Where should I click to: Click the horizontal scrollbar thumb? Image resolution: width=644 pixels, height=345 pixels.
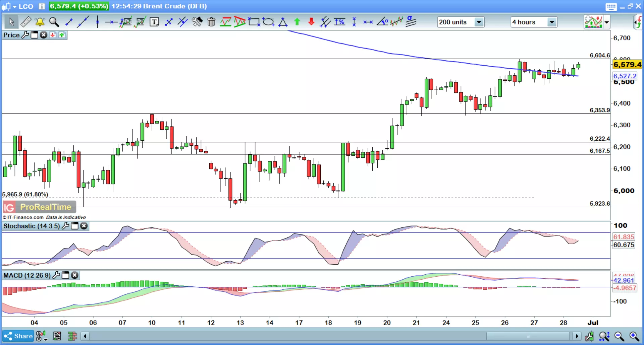(x=528, y=336)
